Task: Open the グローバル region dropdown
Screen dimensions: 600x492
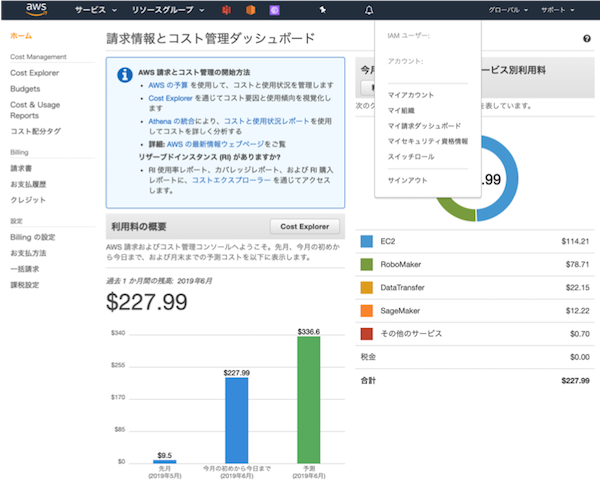Action: tap(508, 10)
